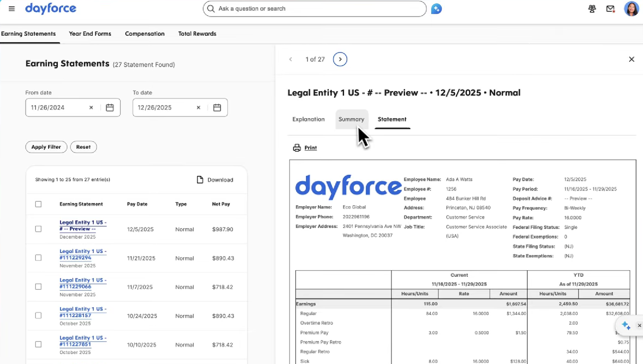Open From date calendar picker
This screenshot has height=364, width=643.
pos(110,108)
